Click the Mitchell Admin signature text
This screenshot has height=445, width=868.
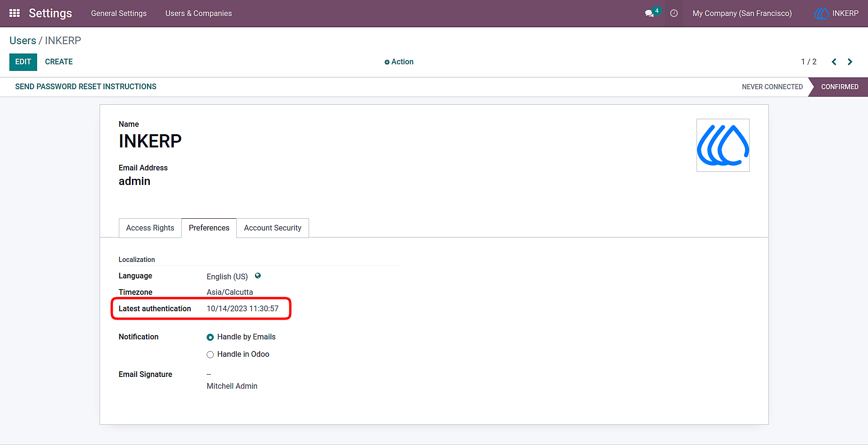(232, 386)
